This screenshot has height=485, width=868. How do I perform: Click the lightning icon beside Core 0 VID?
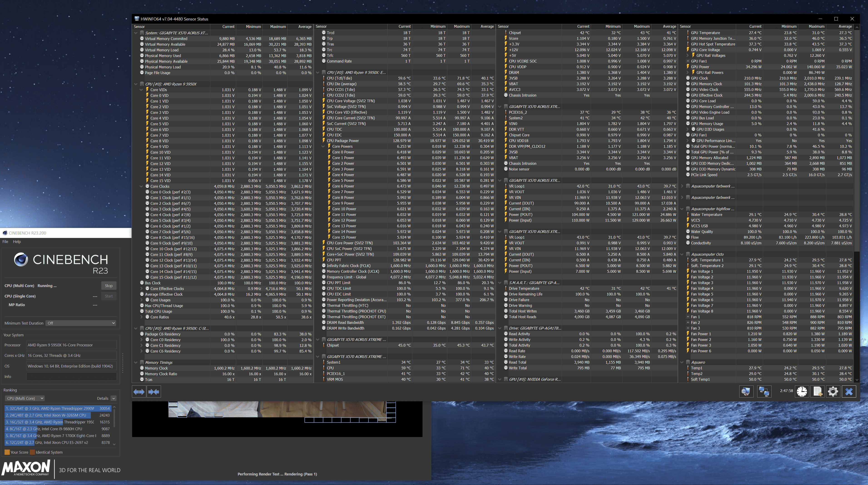click(147, 95)
